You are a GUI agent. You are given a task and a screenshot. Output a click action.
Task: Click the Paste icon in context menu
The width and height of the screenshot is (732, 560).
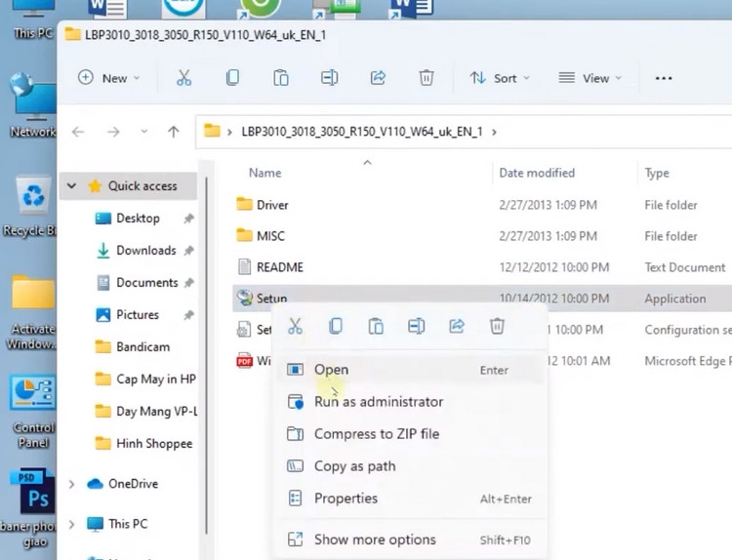pos(376,326)
